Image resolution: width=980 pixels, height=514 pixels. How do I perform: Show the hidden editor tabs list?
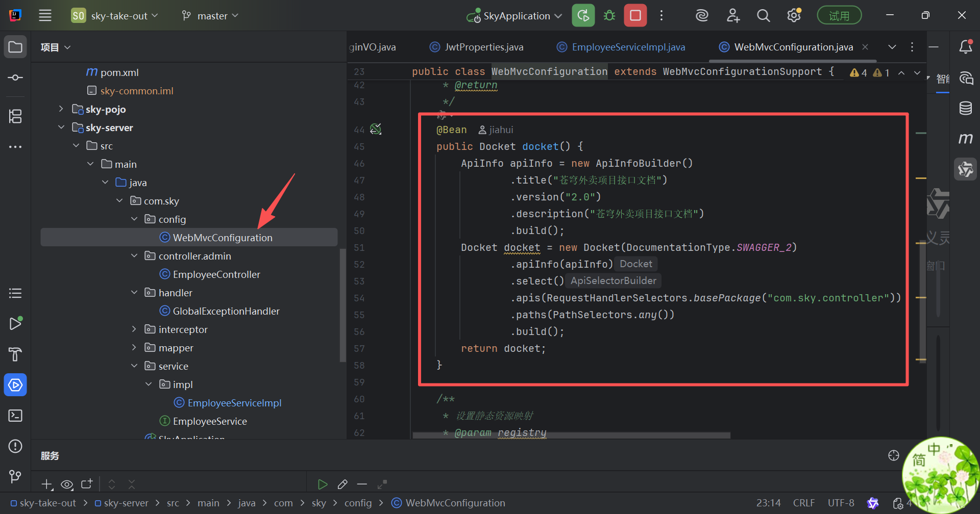[x=892, y=47]
